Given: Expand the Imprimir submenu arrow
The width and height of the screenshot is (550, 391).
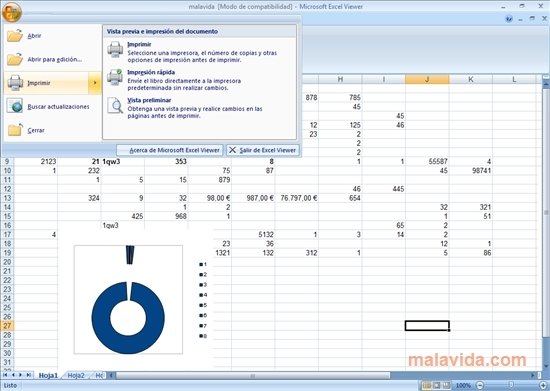Looking at the screenshot, I should pyautogui.click(x=95, y=83).
